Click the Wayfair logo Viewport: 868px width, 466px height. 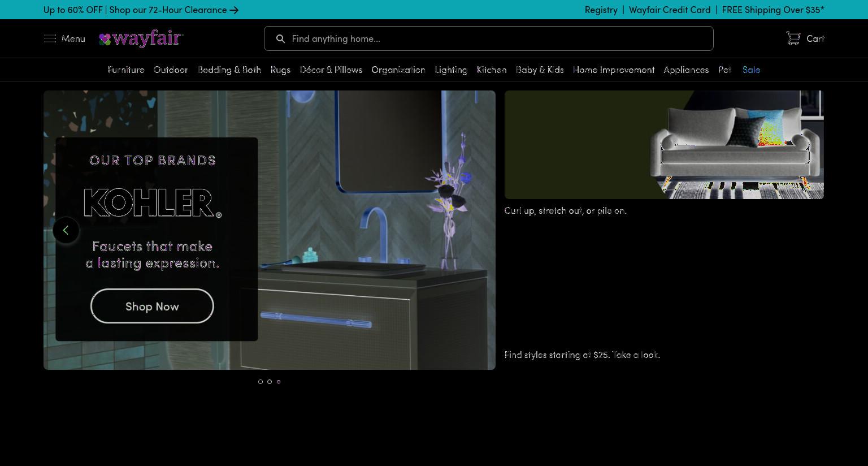141,38
